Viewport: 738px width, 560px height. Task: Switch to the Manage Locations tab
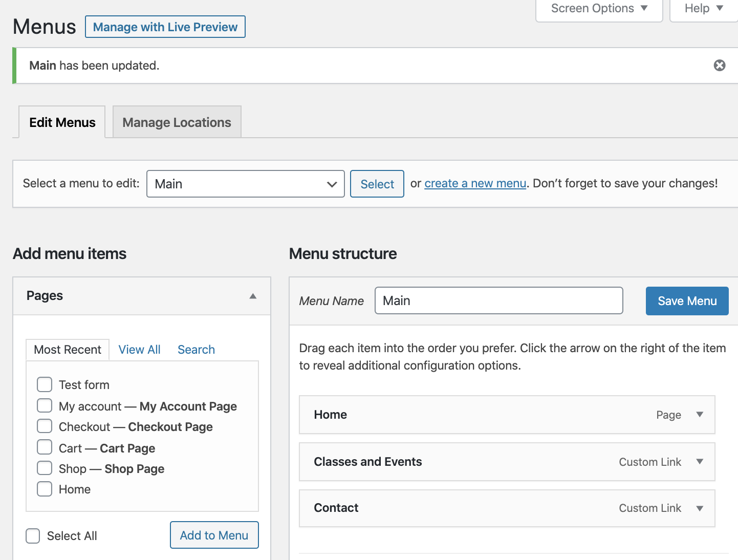coord(177,122)
